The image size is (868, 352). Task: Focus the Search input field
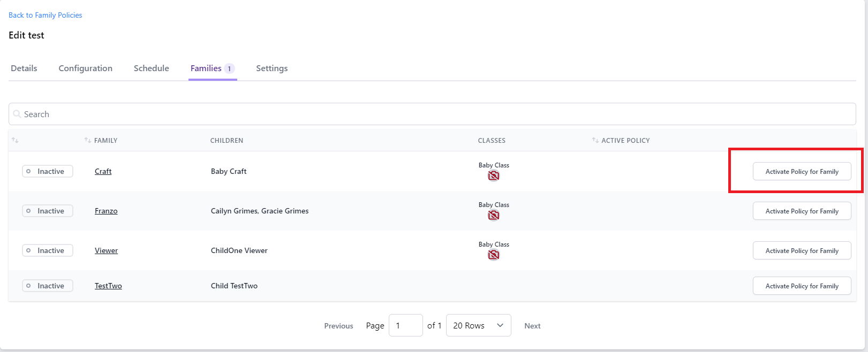[x=432, y=114]
